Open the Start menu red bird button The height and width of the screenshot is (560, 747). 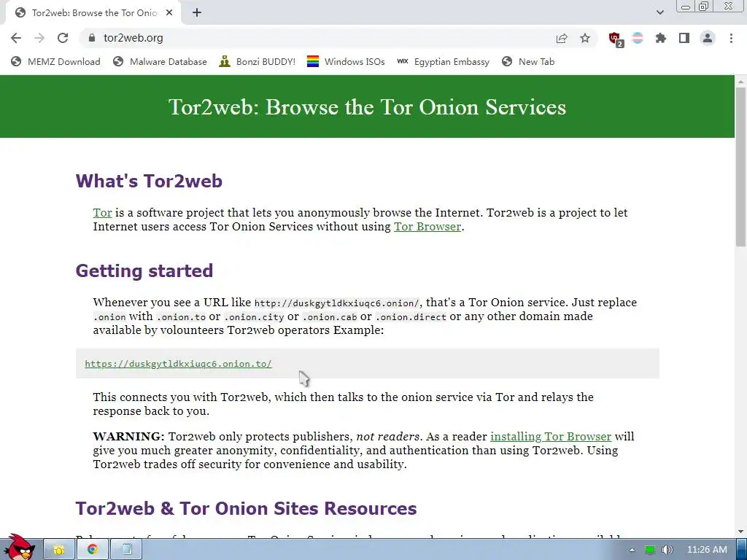19,548
